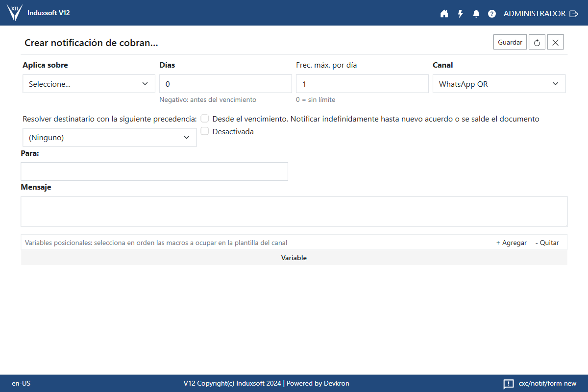Open notifications bell icon

coord(476,14)
